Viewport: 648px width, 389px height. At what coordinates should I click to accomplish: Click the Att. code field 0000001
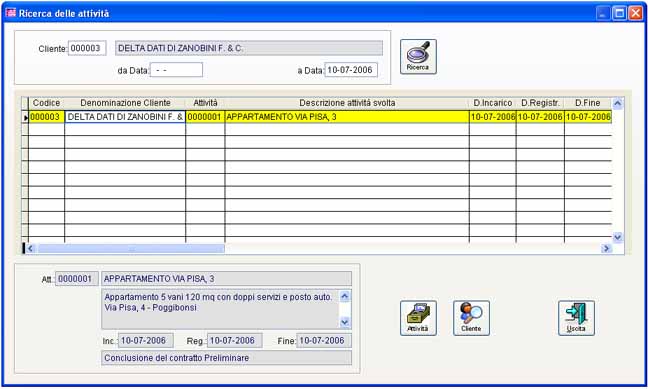point(77,279)
